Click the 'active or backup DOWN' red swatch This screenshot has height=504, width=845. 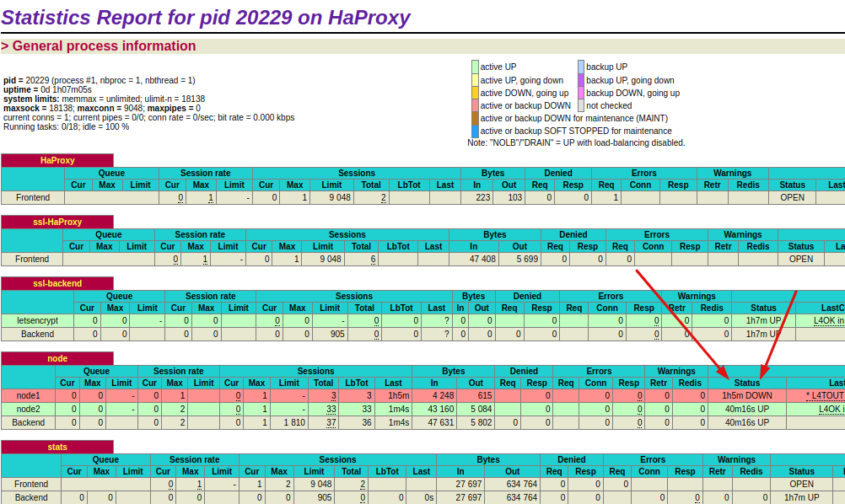pyautogui.click(x=475, y=105)
